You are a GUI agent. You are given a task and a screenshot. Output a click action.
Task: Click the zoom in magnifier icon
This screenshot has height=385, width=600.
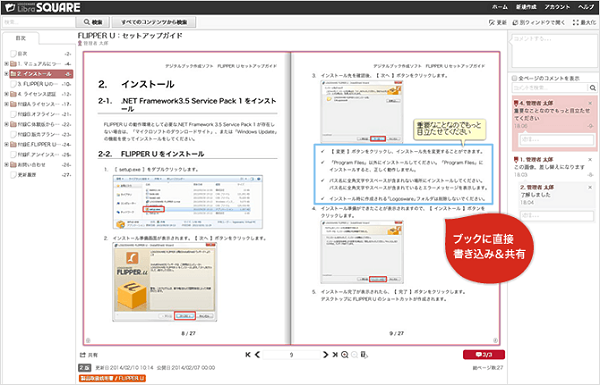click(x=344, y=355)
